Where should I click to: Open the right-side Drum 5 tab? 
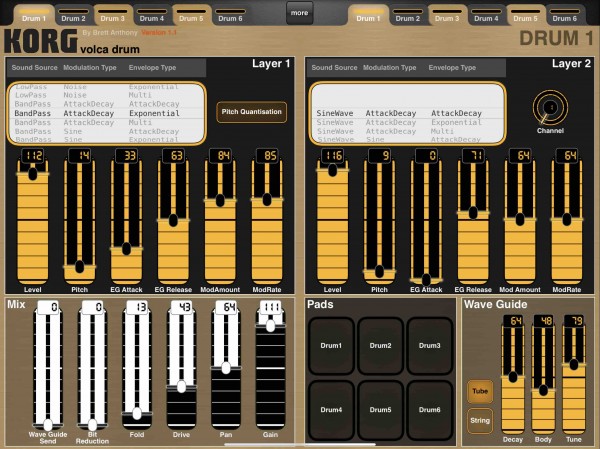click(x=525, y=15)
